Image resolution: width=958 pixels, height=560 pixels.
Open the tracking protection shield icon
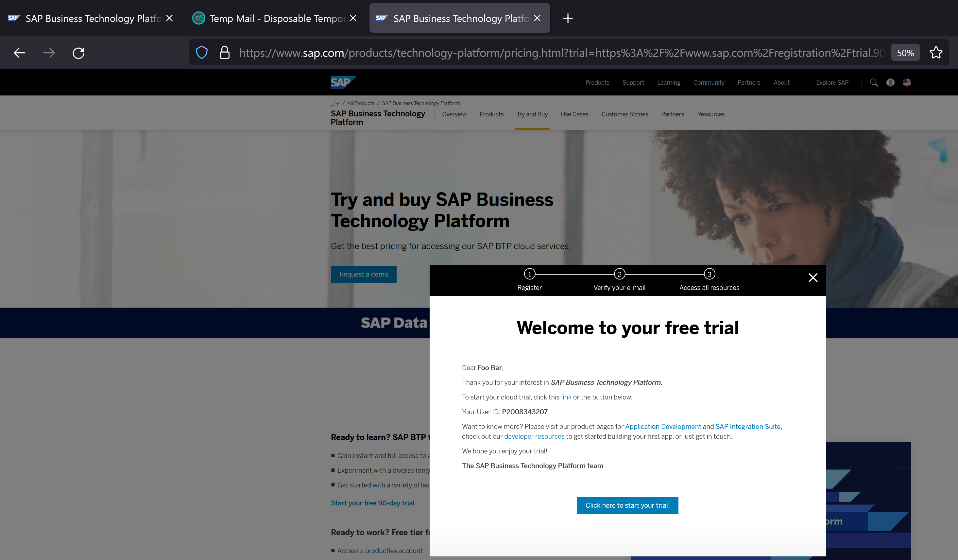201,53
